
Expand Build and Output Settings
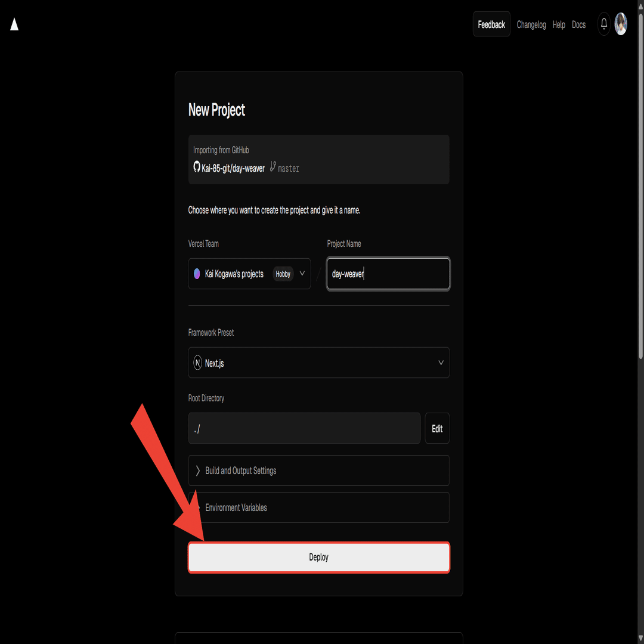click(x=318, y=470)
